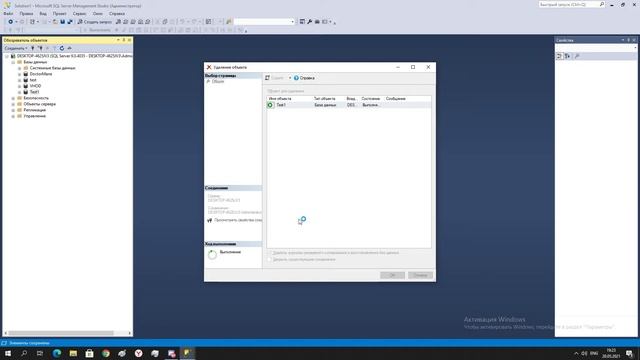
Task: Click the Создать запрос toolbar button
Action: click(x=95, y=22)
